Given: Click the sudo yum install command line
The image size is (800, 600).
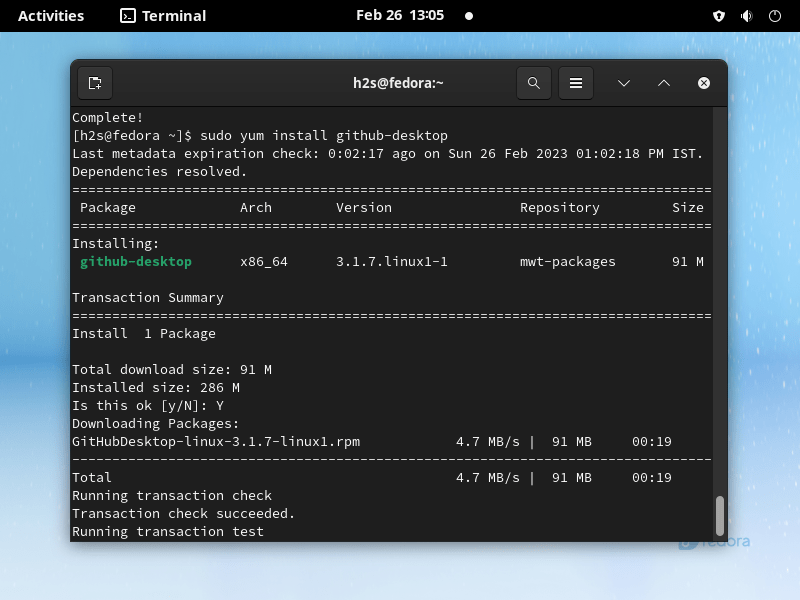Looking at the screenshot, I should click(x=325, y=135).
